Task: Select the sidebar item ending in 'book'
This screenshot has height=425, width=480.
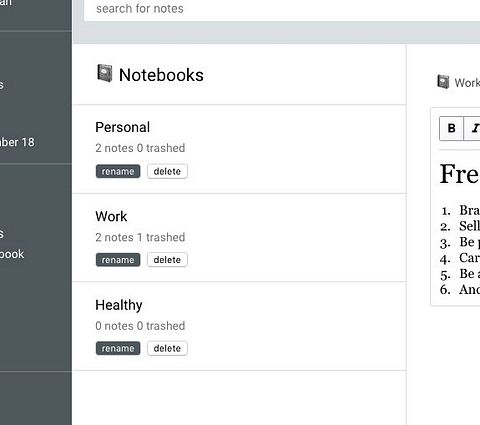Action: (x=12, y=254)
